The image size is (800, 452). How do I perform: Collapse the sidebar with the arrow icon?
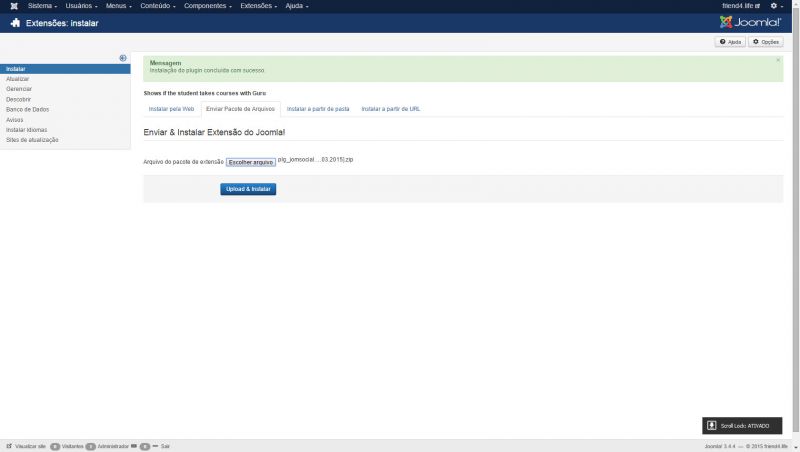123,58
